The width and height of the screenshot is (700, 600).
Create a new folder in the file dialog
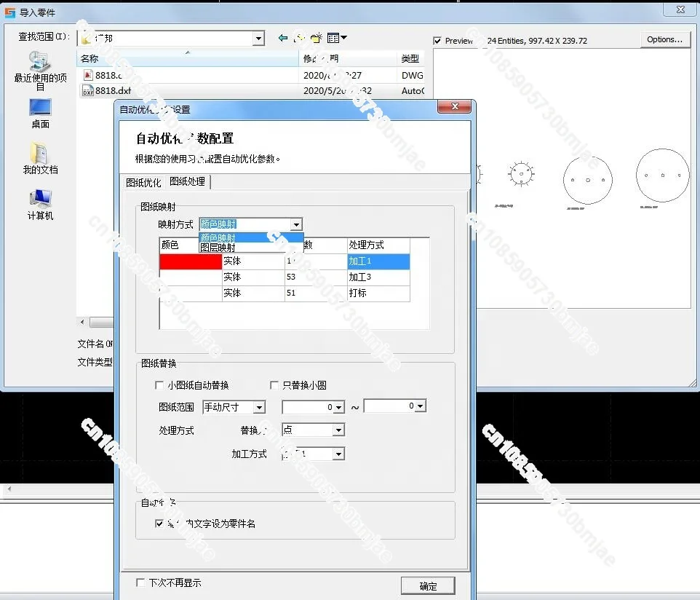tap(317, 38)
